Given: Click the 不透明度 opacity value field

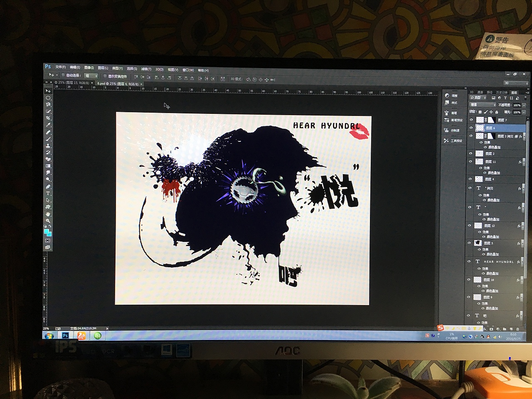Looking at the screenshot, I should [517, 105].
